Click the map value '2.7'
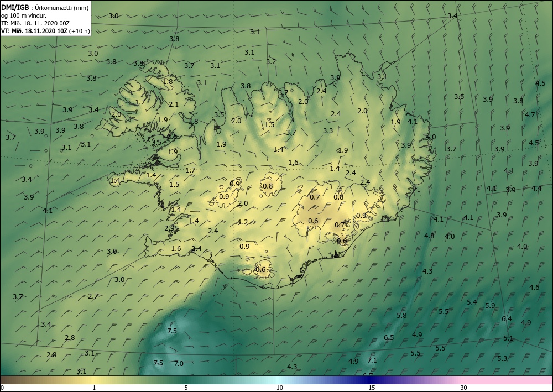The image size is (553, 392). [x=93, y=296]
